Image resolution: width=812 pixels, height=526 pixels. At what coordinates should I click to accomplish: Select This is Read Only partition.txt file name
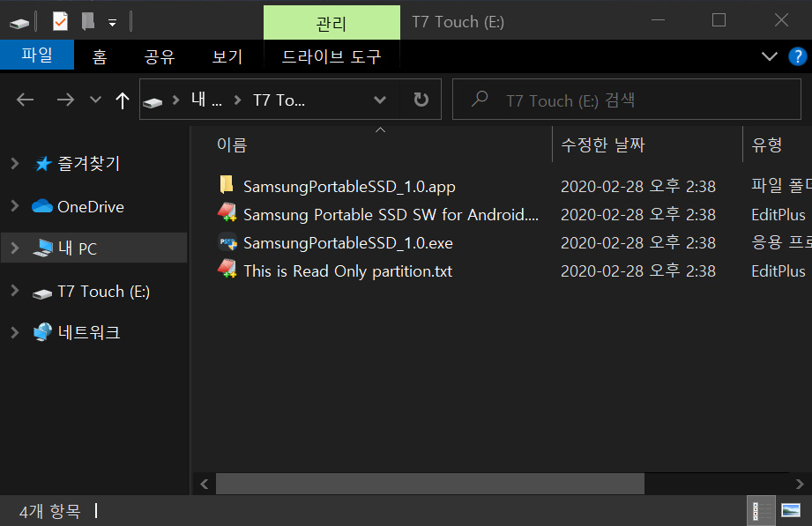347,270
